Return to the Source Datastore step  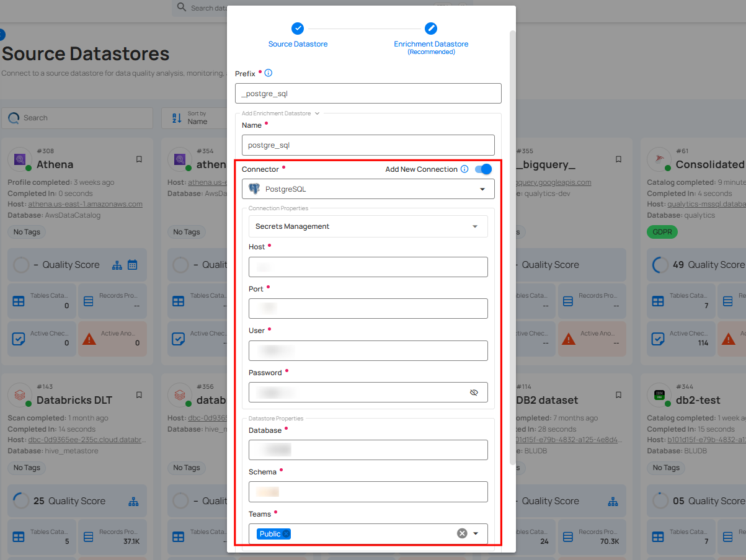[x=298, y=28]
